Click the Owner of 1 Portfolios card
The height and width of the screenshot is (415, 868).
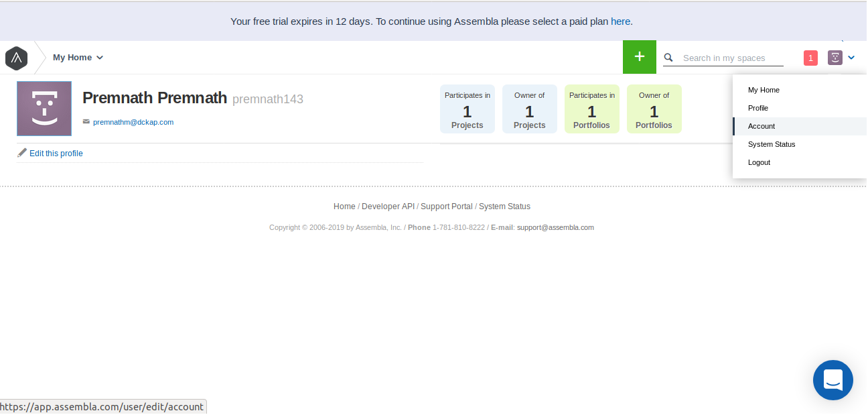pyautogui.click(x=654, y=109)
